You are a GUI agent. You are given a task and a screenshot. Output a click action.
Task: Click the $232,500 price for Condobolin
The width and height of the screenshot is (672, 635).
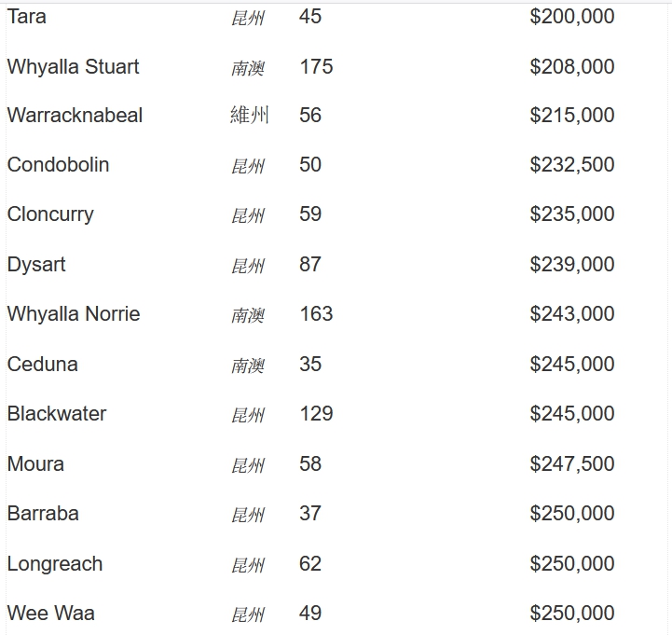coord(572,165)
